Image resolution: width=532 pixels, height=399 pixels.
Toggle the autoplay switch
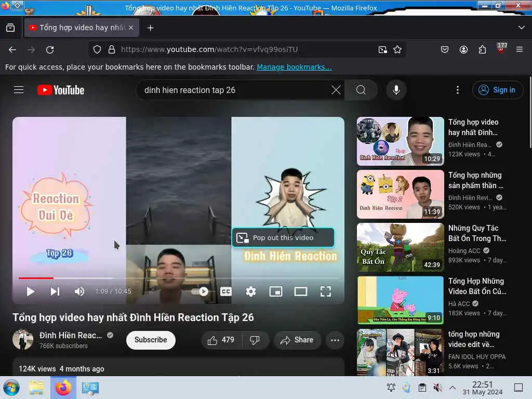click(200, 291)
